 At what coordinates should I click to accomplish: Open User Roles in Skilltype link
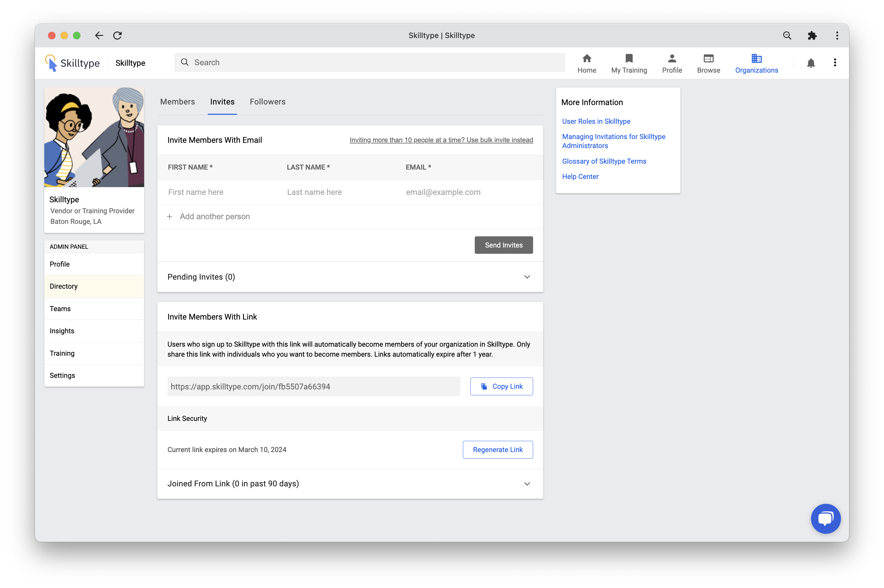click(x=596, y=122)
